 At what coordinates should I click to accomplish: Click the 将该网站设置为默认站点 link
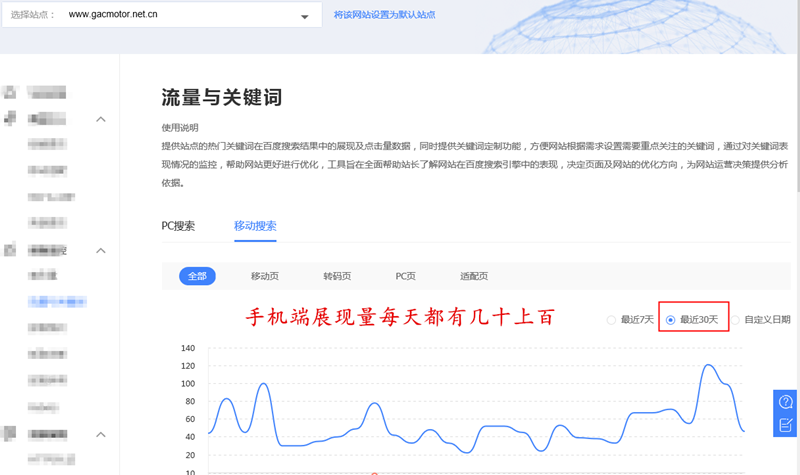(384, 15)
